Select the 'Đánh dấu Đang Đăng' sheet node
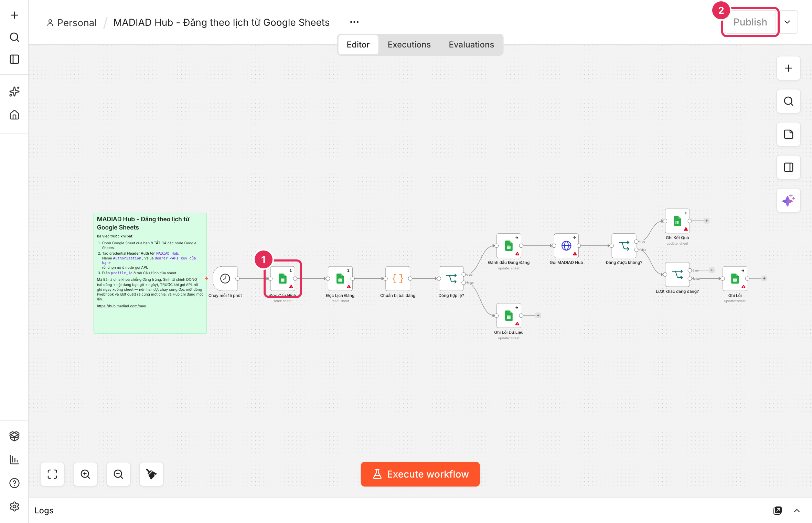 pos(509,246)
